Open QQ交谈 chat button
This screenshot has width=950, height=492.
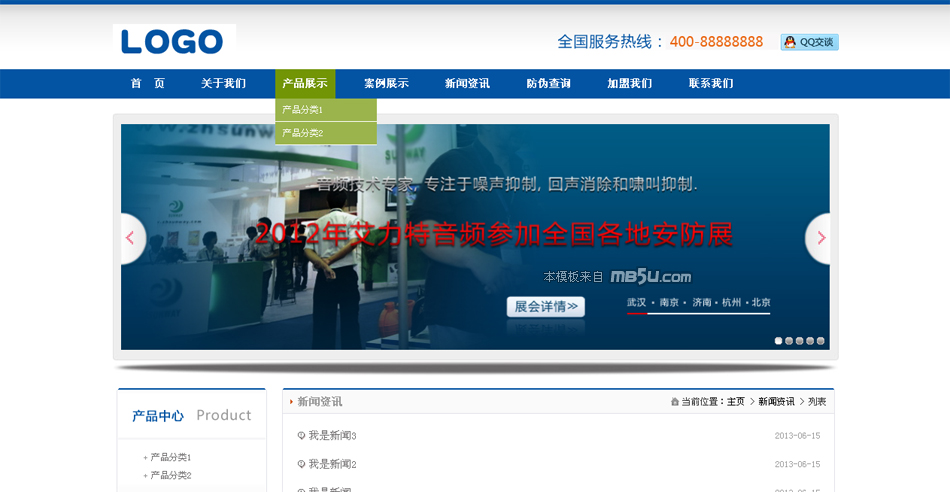coord(809,42)
